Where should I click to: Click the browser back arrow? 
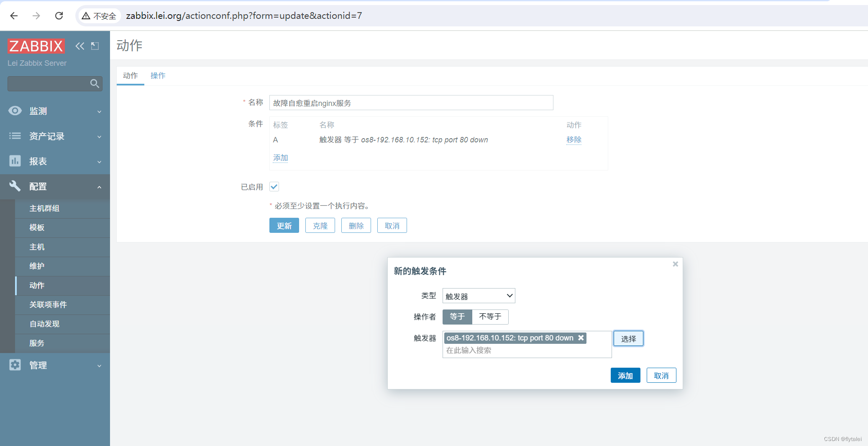[x=14, y=16]
